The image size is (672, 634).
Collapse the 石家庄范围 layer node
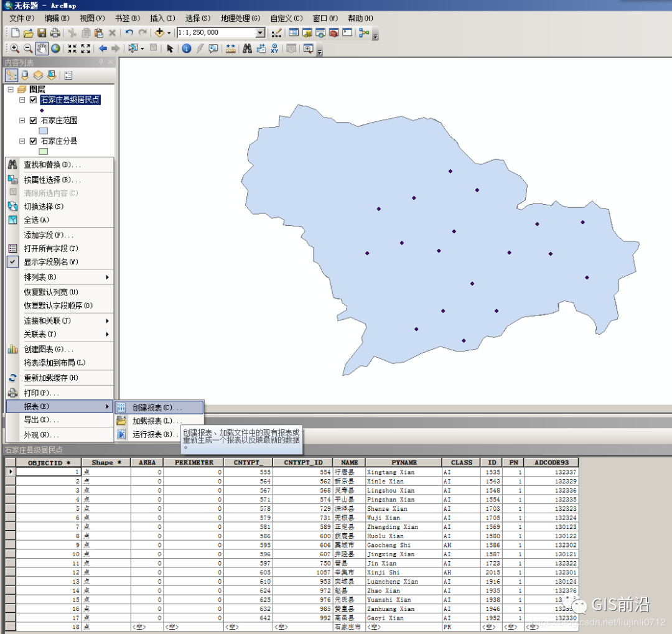click(22, 121)
